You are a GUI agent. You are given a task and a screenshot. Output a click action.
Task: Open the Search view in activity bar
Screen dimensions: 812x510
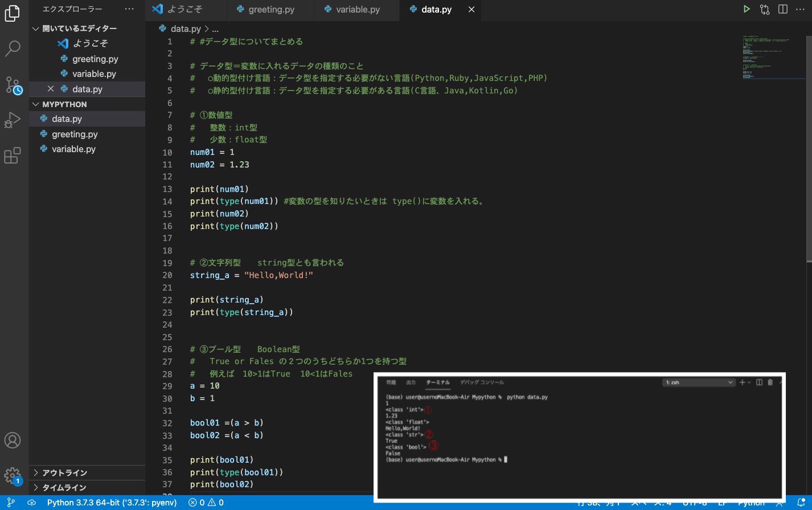click(12, 49)
